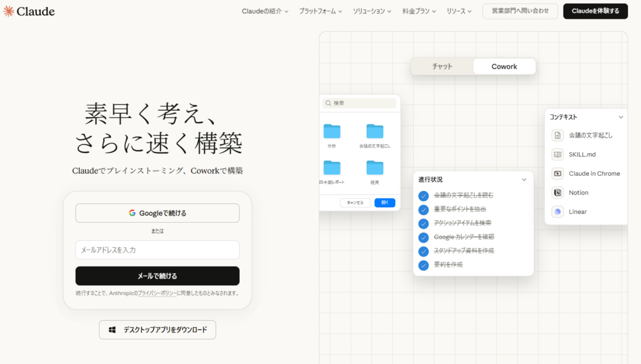This screenshot has width=641, height=364.
Task: Open the プライバシーポリシー link
Action: (156, 293)
